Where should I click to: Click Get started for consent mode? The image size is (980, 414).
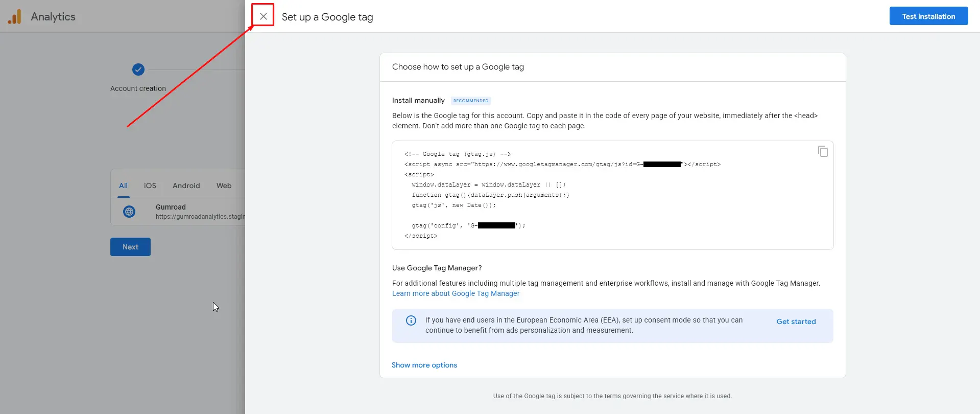[796, 321]
